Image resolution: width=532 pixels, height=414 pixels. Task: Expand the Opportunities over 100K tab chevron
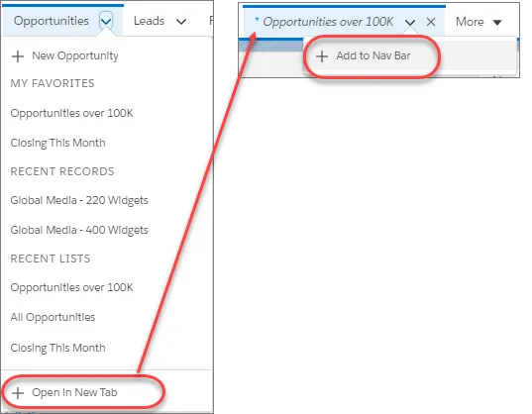(410, 23)
